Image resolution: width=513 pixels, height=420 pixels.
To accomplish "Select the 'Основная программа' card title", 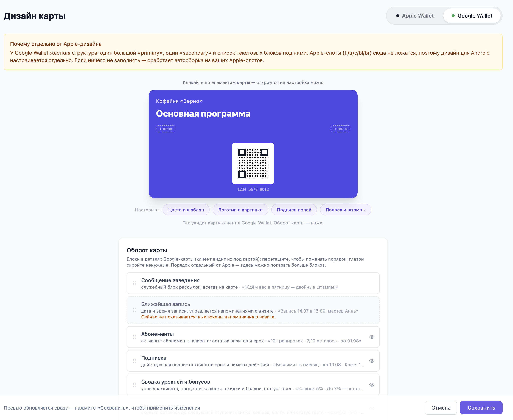I will point(203,113).
